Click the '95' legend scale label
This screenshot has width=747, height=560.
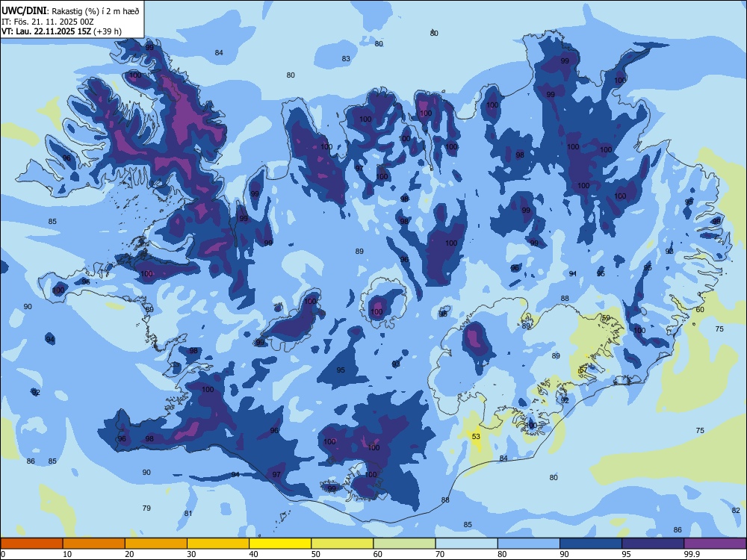pos(626,554)
